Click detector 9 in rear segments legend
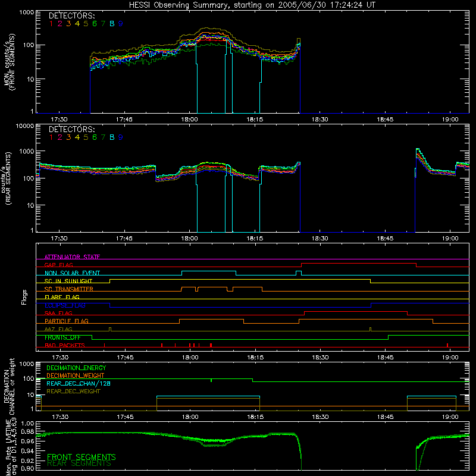The width and height of the screenshot is (476, 476). click(121, 137)
